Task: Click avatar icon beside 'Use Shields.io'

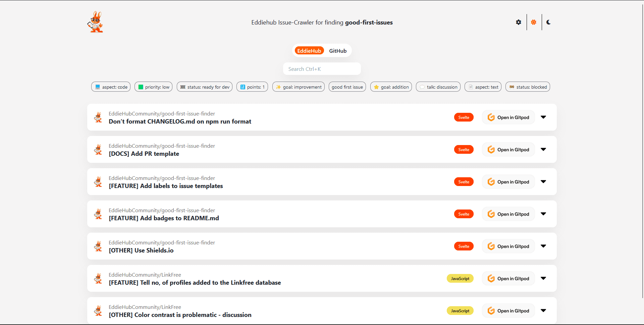Action: click(98, 246)
